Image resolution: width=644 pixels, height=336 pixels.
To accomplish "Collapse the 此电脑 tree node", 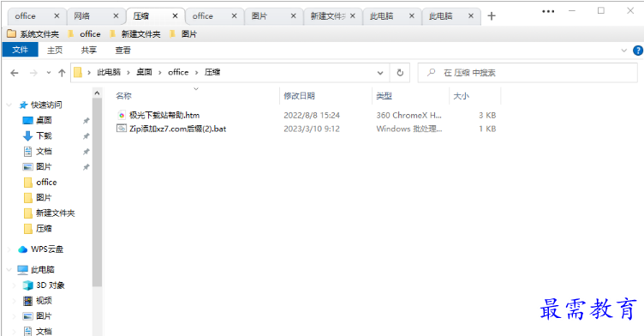I will (9, 270).
